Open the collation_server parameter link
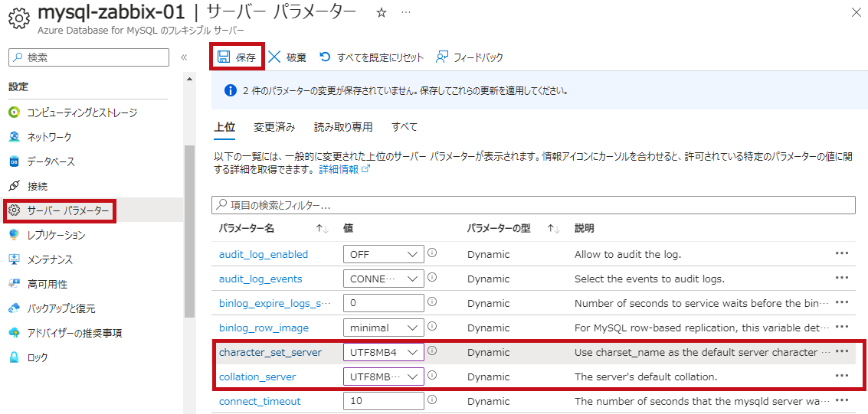Screen dimensions: 868x414 (x=257, y=377)
